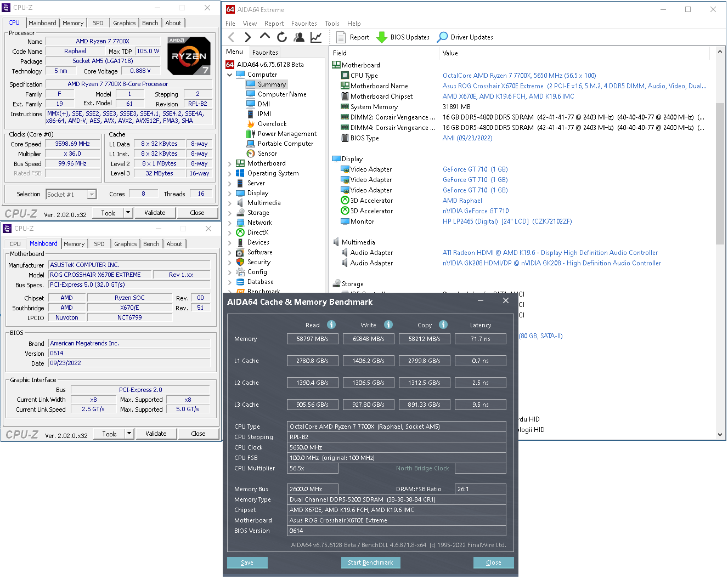
Task: Switch to Memory tab in upper CPU-Z
Action: [73, 23]
